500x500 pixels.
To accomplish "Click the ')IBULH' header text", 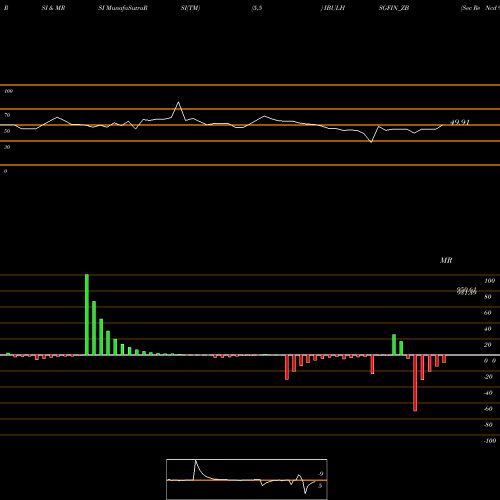I will coord(333,8).
